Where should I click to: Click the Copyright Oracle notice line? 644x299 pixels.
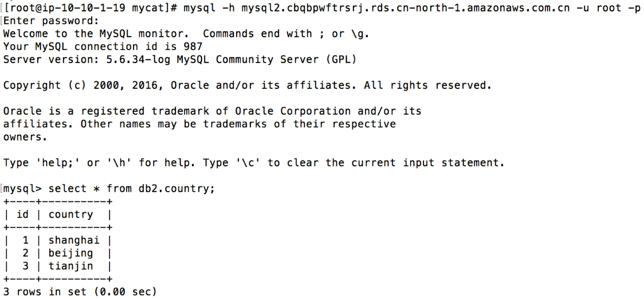248,86
